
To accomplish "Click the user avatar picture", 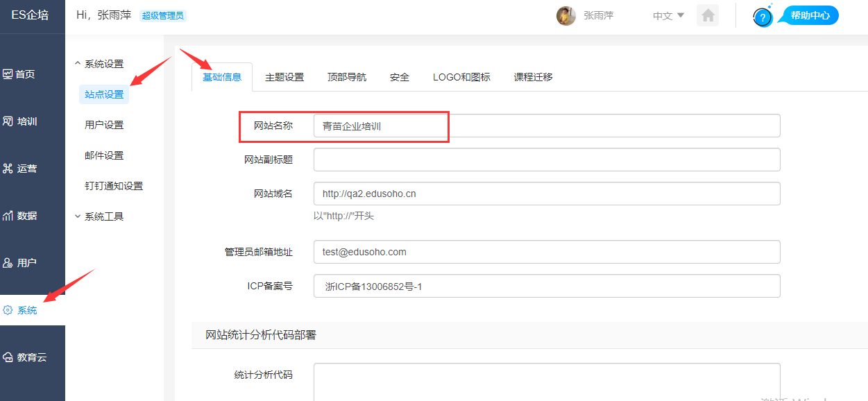I will pos(565,15).
